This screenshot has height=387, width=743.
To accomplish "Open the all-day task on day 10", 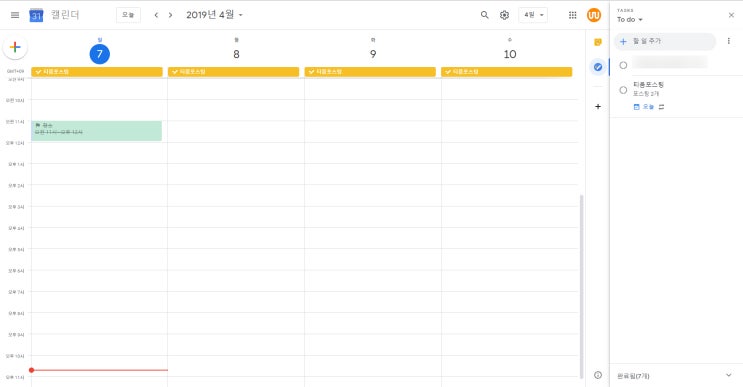I will 507,72.
